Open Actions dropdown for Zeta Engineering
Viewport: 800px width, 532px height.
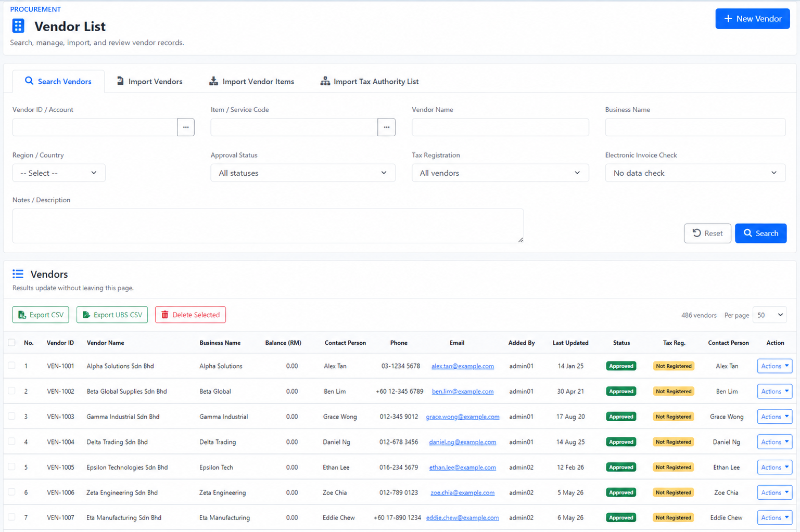774,492
